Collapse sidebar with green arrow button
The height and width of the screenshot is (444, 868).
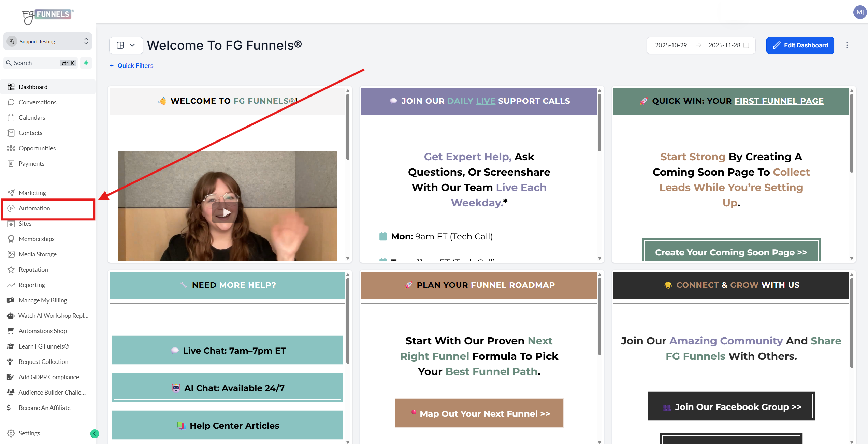click(x=95, y=433)
